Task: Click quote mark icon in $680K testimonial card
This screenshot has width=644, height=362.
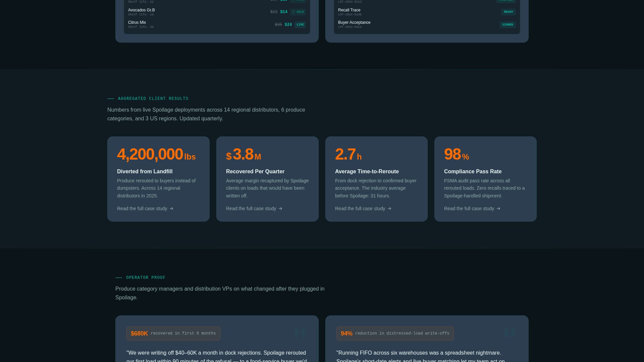Action: (x=300, y=333)
